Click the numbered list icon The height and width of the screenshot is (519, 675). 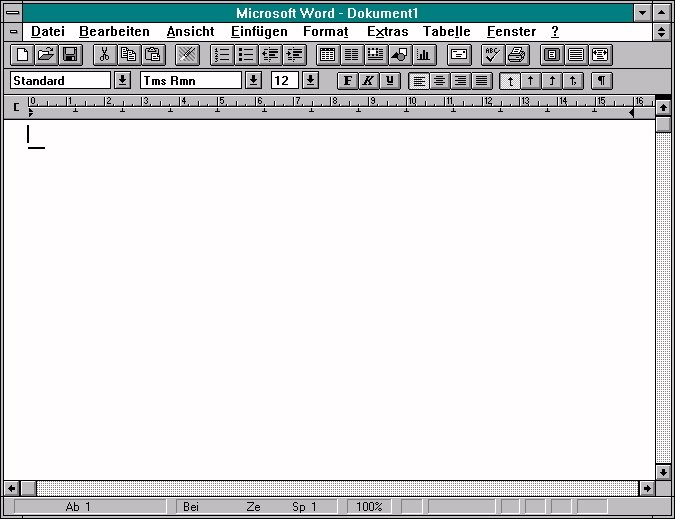pyautogui.click(x=222, y=55)
